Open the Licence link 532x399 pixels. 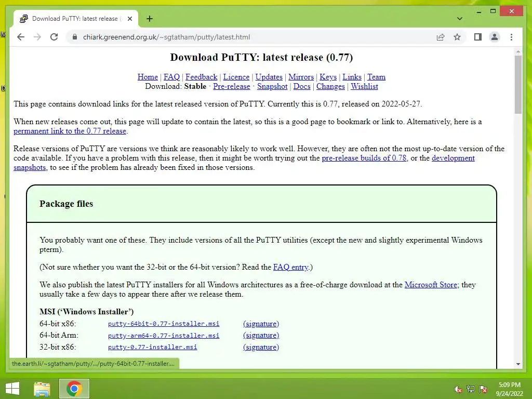pyautogui.click(x=236, y=77)
